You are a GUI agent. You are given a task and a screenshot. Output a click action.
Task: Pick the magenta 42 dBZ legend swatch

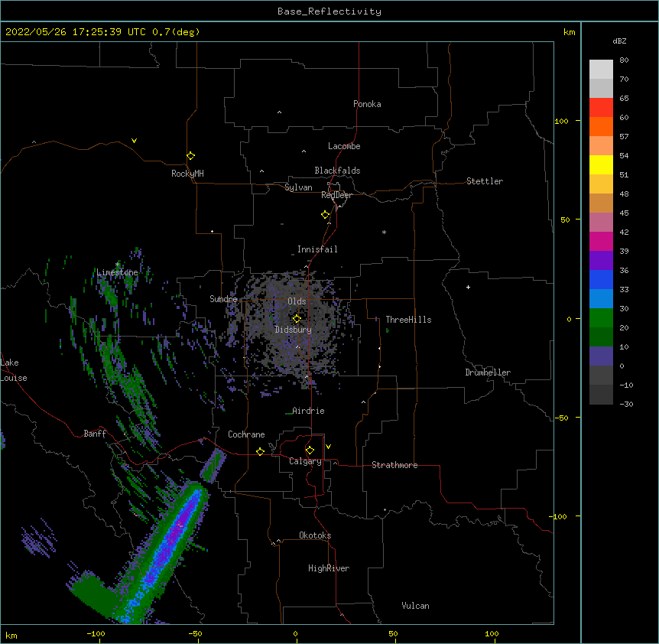pyautogui.click(x=601, y=241)
